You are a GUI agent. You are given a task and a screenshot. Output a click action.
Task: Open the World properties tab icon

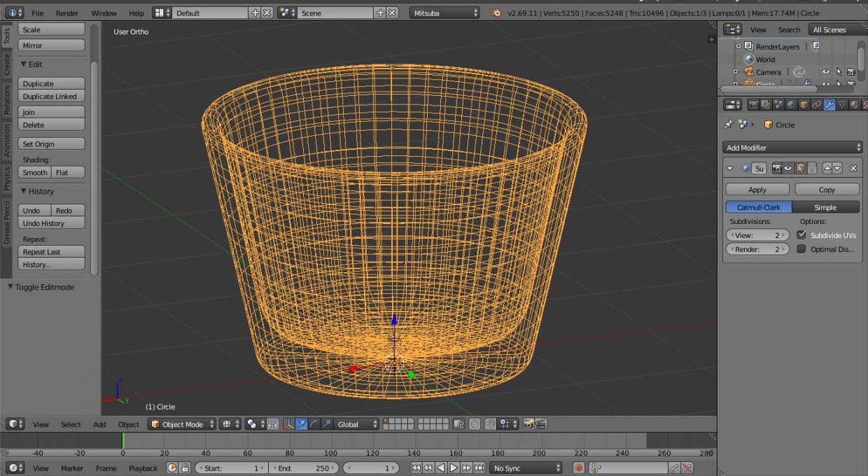click(791, 105)
